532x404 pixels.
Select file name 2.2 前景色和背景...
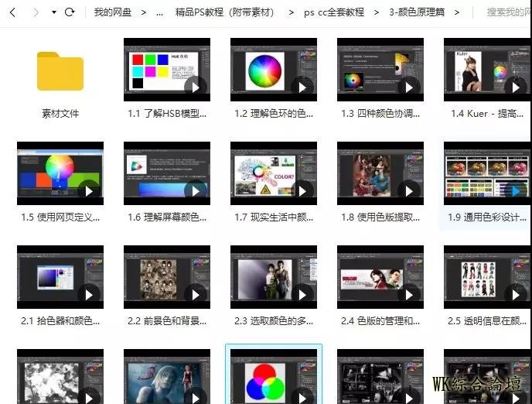pyautogui.click(x=167, y=320)
